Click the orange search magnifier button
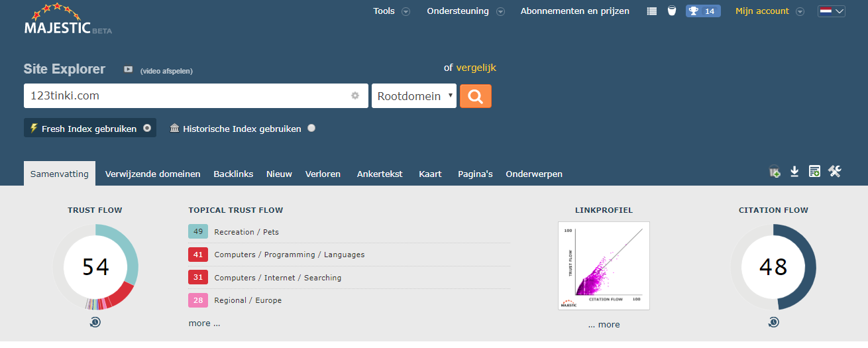The height and width of the screenshot is (348, 868). coord(476,96)
